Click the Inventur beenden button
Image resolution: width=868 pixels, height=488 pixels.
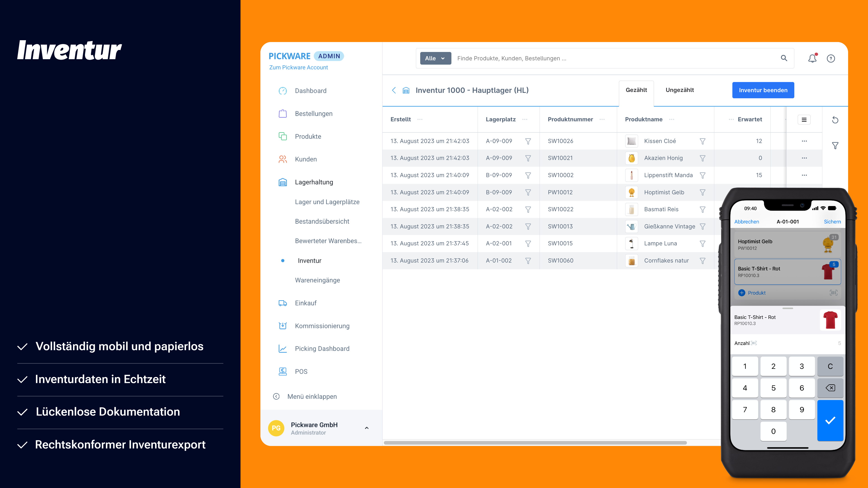coord(763,90)
